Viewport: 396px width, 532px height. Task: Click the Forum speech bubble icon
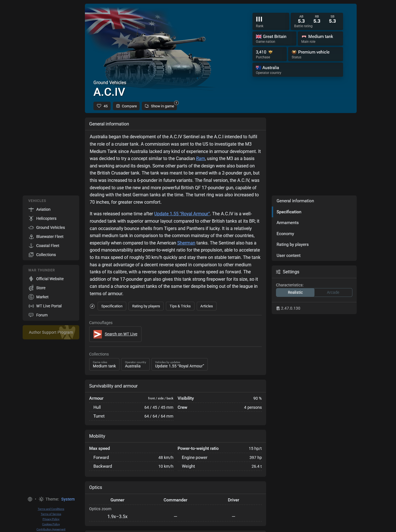coord(31,315)
